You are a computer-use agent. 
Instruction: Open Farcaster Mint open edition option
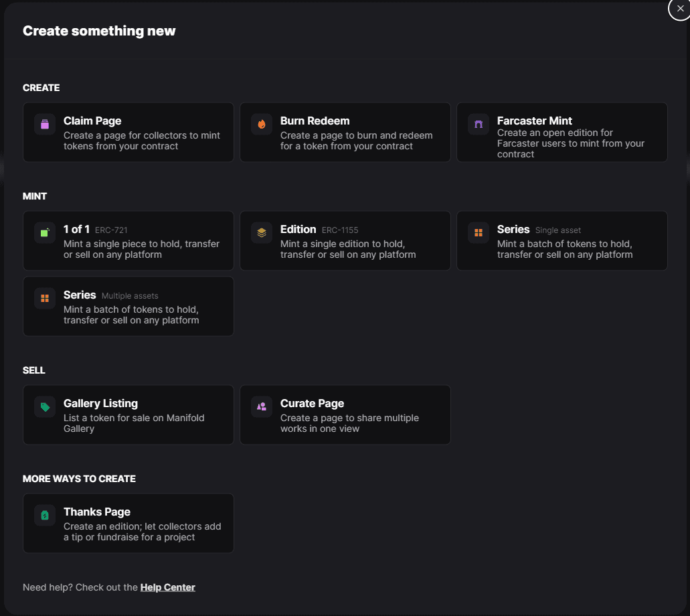(562, 132)
